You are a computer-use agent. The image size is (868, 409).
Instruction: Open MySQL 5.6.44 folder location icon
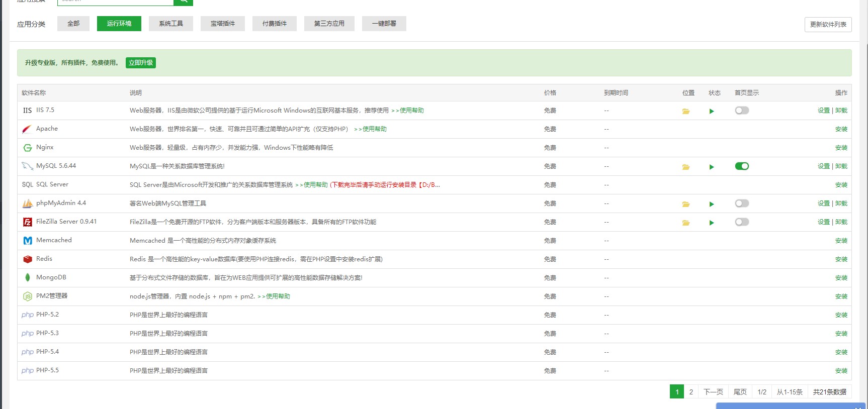point(685,167)
